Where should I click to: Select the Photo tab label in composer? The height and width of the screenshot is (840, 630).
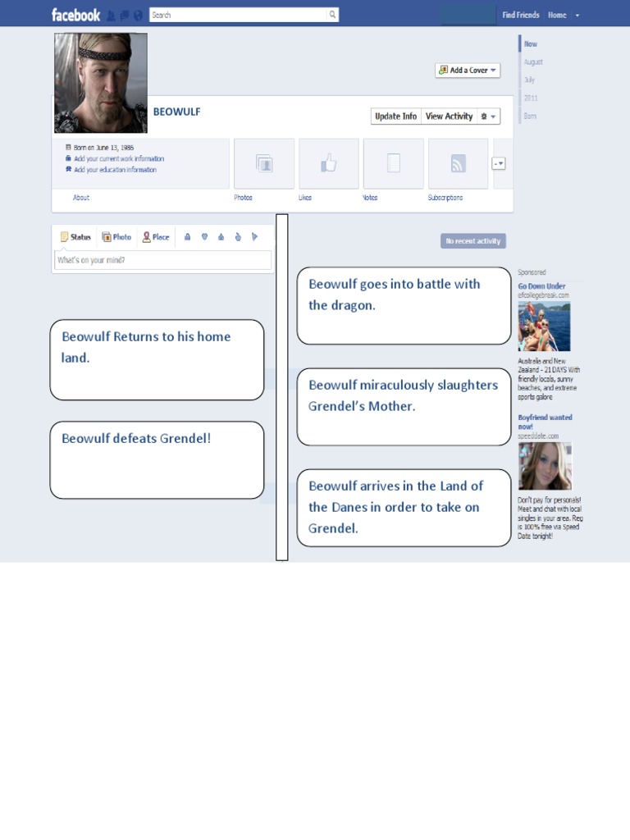point(122,237)
